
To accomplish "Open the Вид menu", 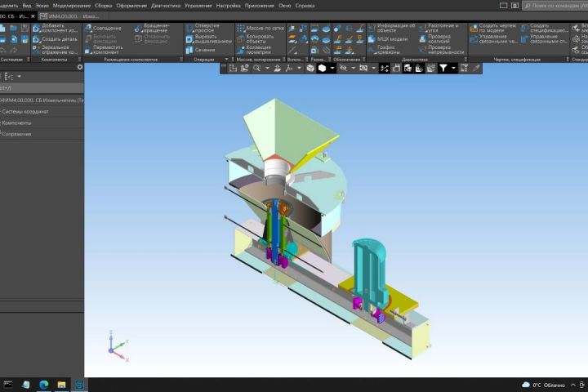I will [x=27, y=6].
